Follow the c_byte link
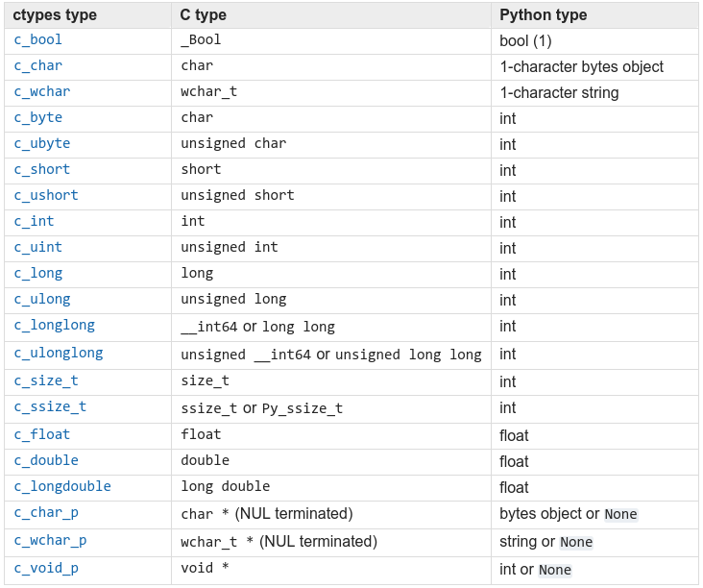 pyautogui.click(x=37, y=118)
